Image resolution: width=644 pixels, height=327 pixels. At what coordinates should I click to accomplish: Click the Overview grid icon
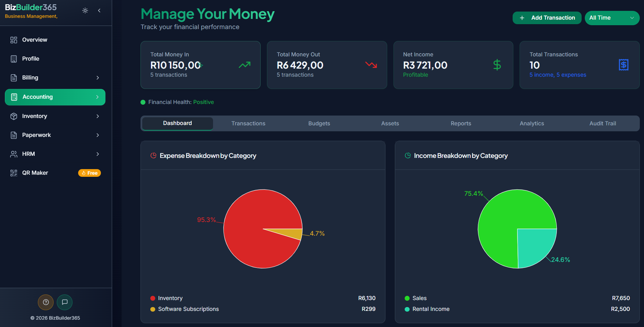coord(14,40)
